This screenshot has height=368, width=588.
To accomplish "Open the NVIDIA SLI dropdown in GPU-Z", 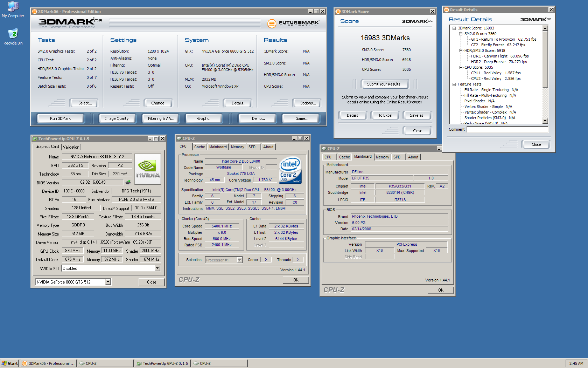I will pos(157,268).
